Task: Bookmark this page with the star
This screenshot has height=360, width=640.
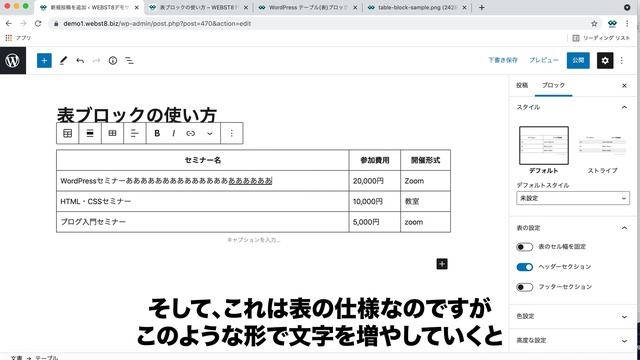Action: [594, 24]
